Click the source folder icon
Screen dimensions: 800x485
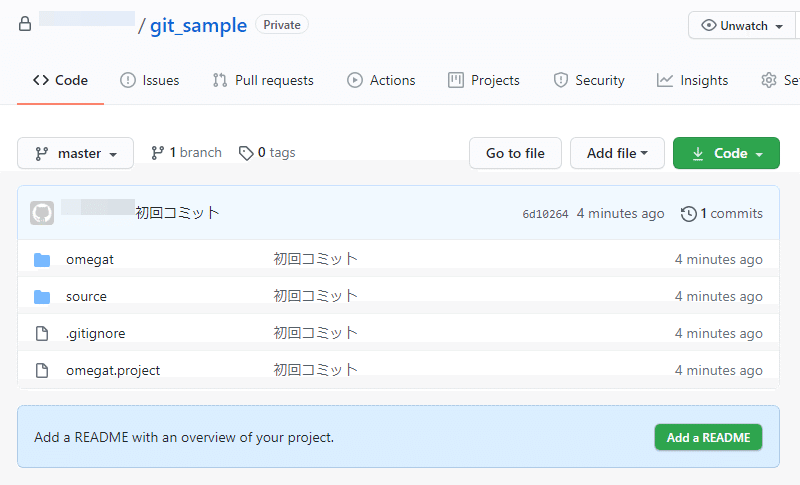(x=42, y=296)
